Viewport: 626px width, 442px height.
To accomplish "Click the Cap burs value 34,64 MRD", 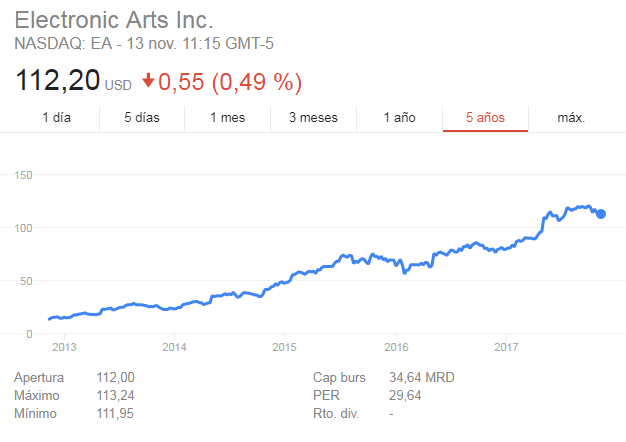I will coord(422,377).
